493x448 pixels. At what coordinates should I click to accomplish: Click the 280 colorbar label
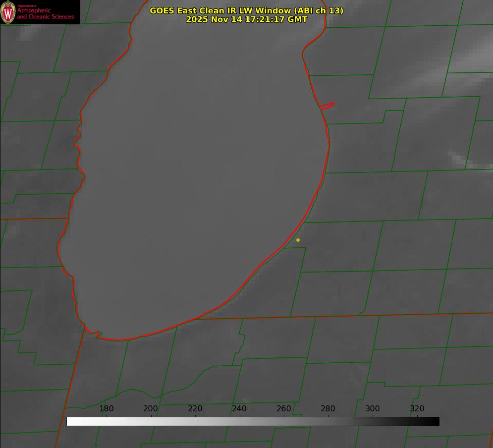[x=328, y=409]
